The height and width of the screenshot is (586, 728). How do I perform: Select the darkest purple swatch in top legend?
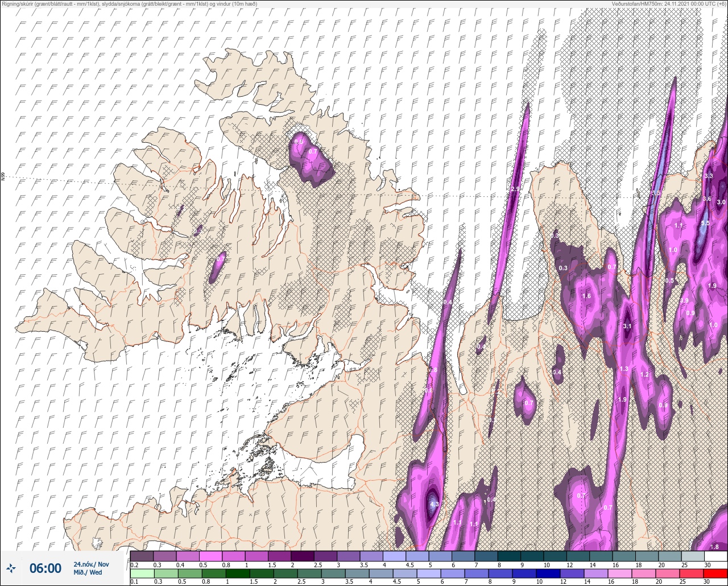(x=302, y=556)
